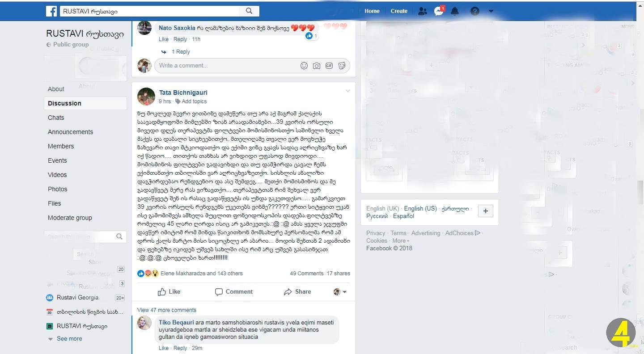Click the Write a comment field
Image resolution: width=644 pixels, height=354 pixels.
click(x=226, y=66)
